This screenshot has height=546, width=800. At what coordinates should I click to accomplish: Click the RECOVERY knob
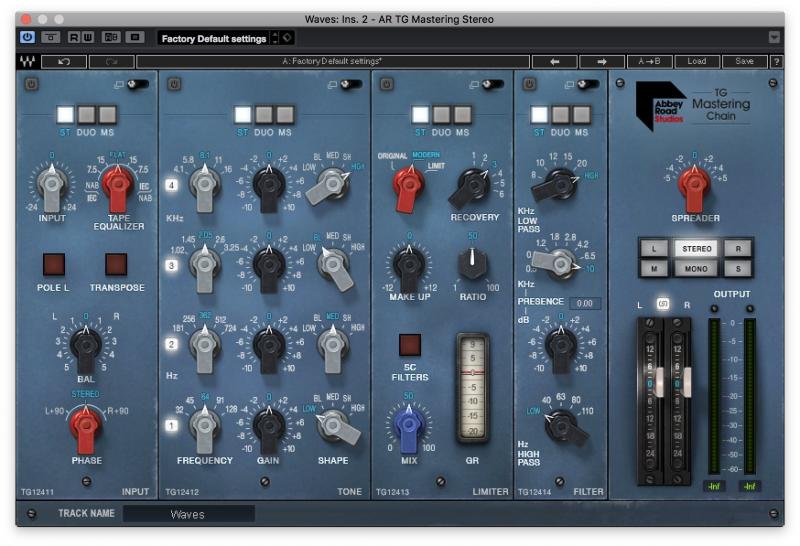pyautogui.click(x=472, y=187)
